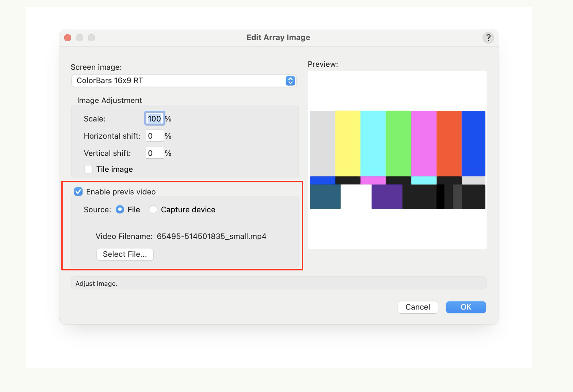The height and width of the screenshot is (392, 573).
Task: Select the File source radio button
Action: point(120,209)
